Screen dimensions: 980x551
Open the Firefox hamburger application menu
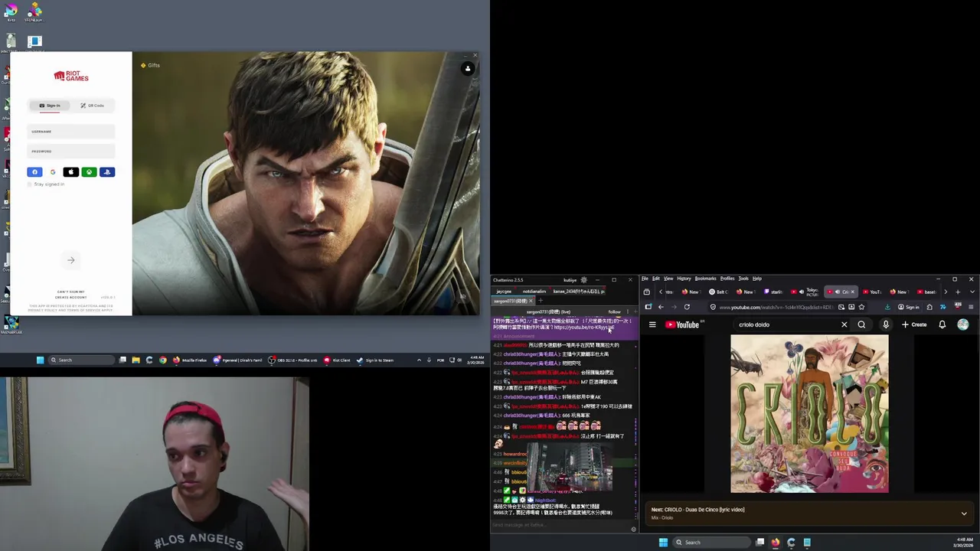pyautogui.click(x=970, y=307)
